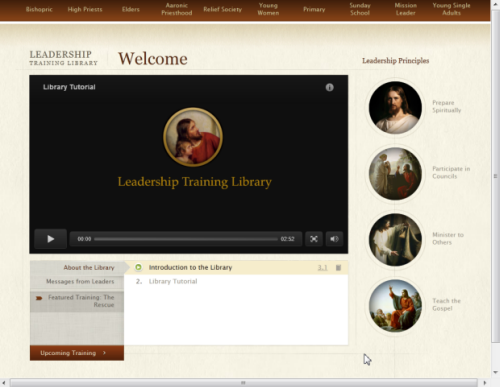Click the horizontal scrollbar right arrow

coord(485,383)
